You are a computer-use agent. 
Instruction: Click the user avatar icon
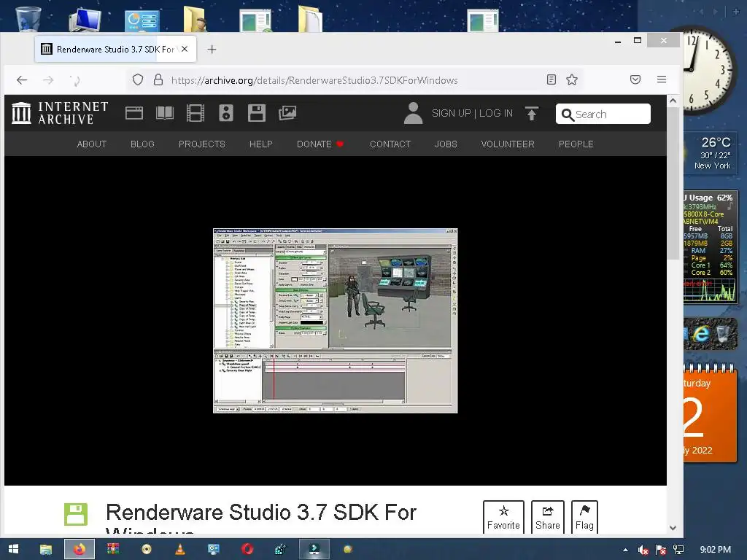pyautogui.click(x=413, y=113)
